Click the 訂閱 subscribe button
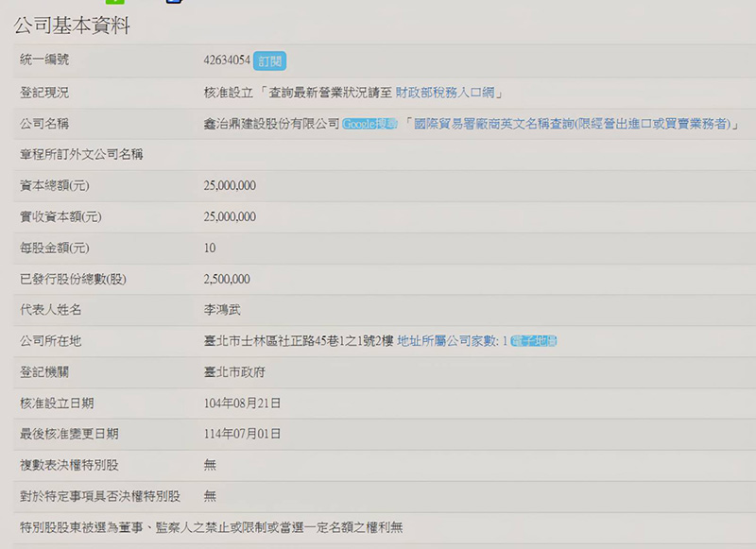This screenshot has height=549, width=756. pos(269,60)
